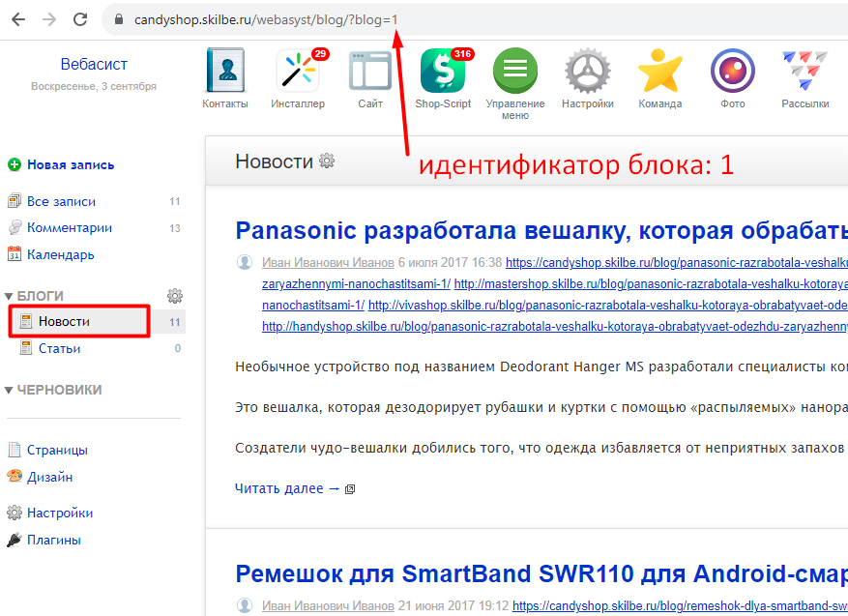Open the Рассылки app icon
Screen dimensions: 848x616
804,72
